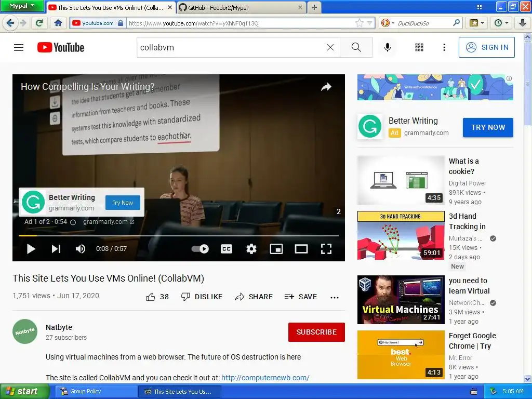
Task: Click the tab list grid icon
Action: (479, 7)
